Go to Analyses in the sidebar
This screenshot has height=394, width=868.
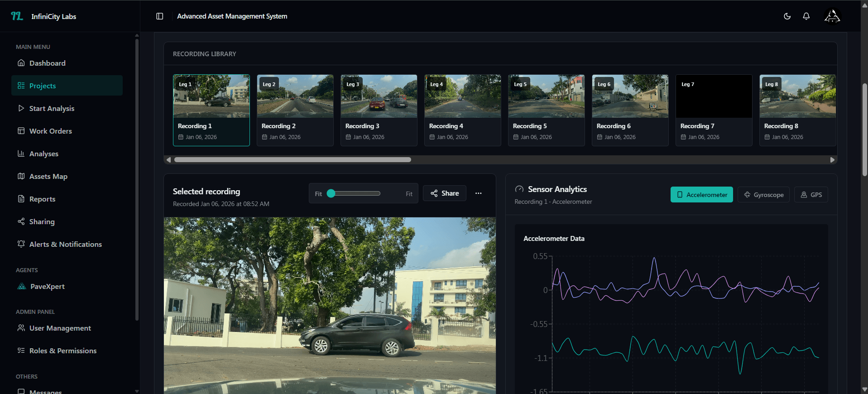pyautogui.click(x=67, y=154)
